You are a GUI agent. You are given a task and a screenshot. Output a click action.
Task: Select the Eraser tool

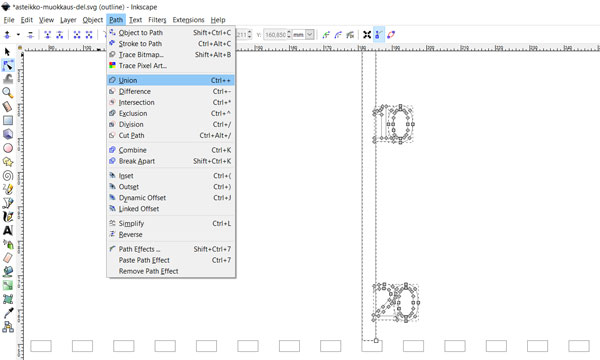8,258
